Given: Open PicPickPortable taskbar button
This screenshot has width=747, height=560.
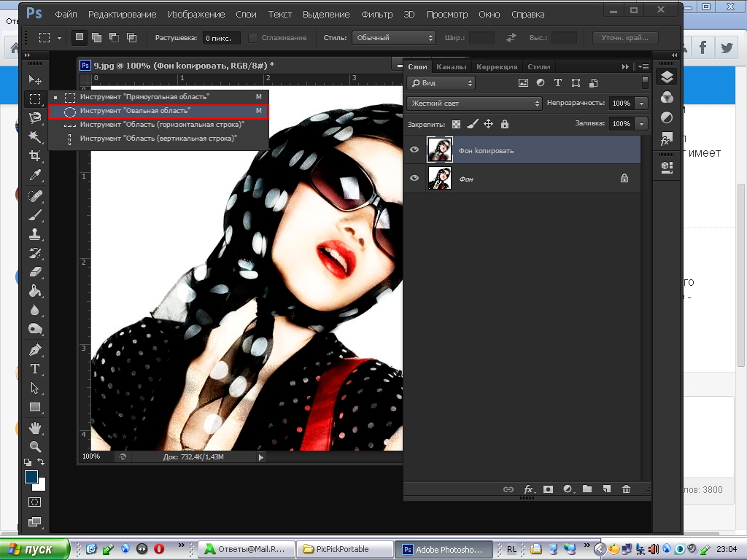Looking at the screenshot, I should tap(345, 549).
